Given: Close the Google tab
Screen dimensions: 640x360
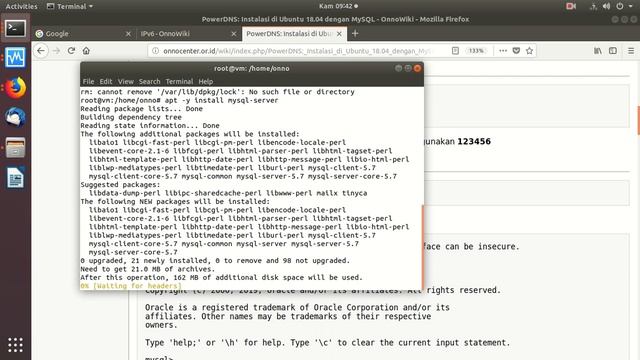Looking at the screenshot, I should click(x=128, y=34).
